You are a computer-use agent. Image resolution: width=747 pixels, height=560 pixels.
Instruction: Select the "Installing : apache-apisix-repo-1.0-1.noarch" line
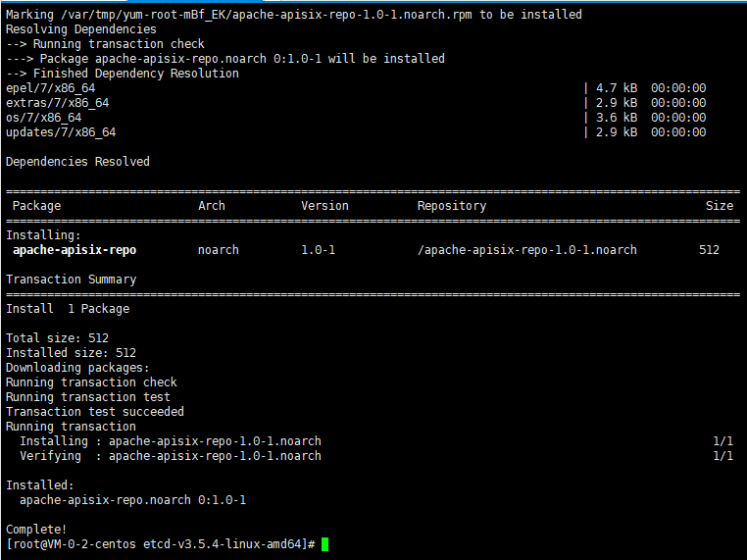[171, 441]
